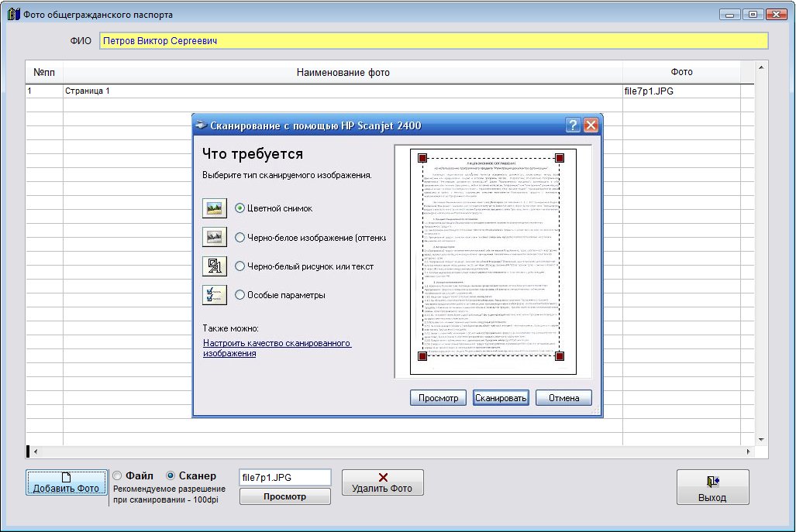Screen dimensions: 796x532
Task: Click bottom-right crop handle in scan preview
Action: [x=560, y=356]
